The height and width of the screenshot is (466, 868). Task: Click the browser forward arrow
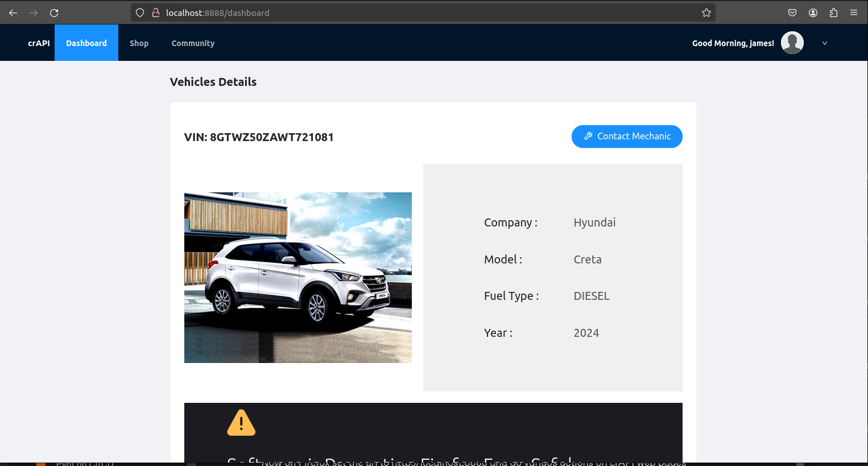click(34, 13)
